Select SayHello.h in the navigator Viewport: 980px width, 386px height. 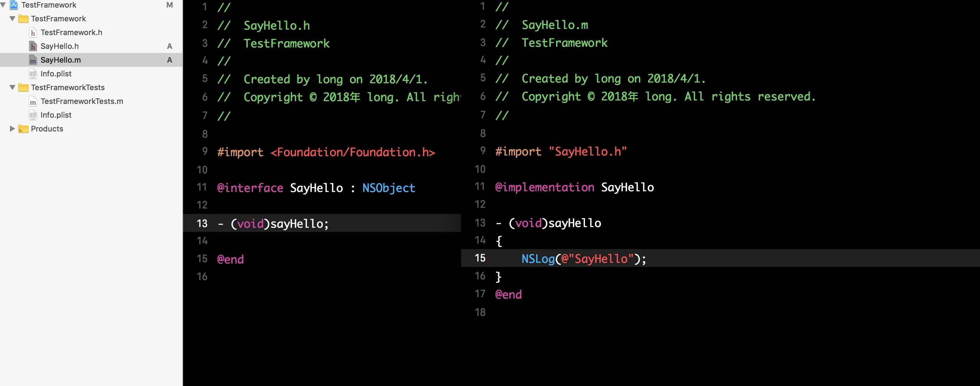[x=60, y=46]
